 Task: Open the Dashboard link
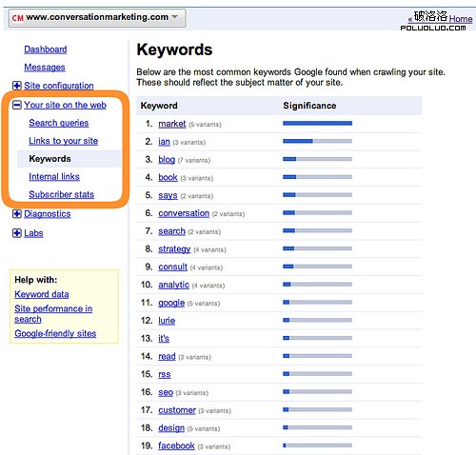pos(46,49)
